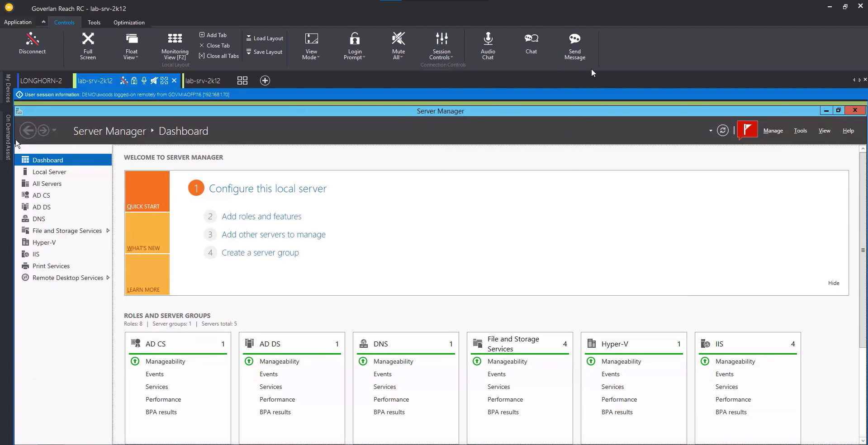The width and height of the screenshot is (868, 445).
Task: Click the Server Manager forward arrow
Action: coord(43,131)
